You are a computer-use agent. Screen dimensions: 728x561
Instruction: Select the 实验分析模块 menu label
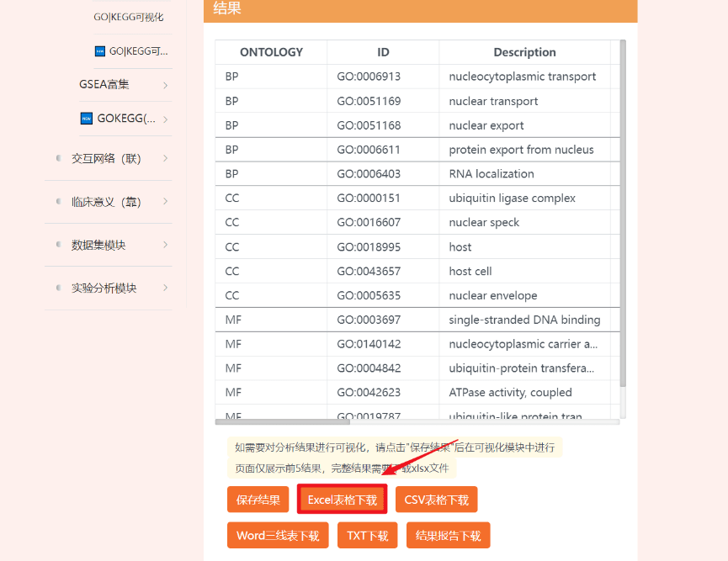[104, 288]
